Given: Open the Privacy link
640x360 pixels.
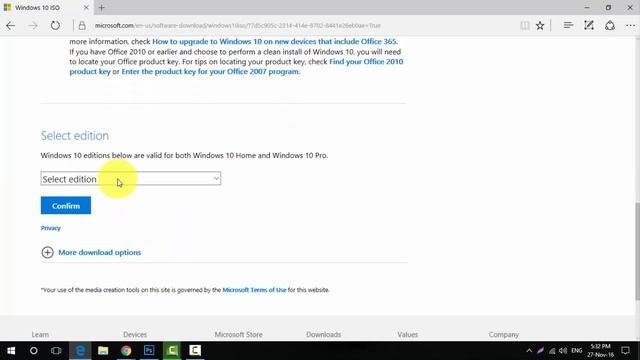Looking at the screenshot, I should click(x=51, y=228).
